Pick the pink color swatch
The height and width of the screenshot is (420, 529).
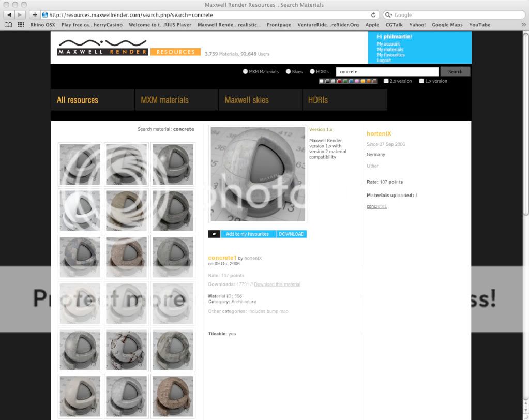click(357, 81)
